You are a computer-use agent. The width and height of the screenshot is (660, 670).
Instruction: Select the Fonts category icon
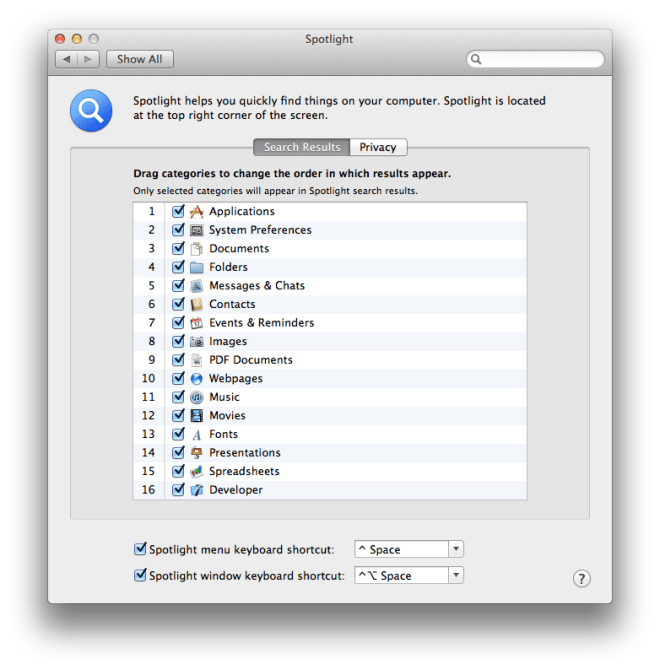[197, 434]
